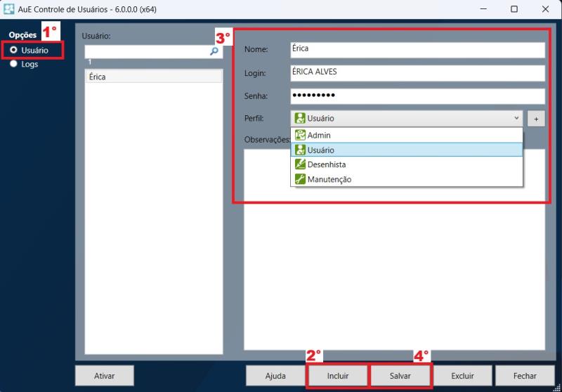
Task: Click the AuE application icon in title bar
Action: [9, 9]
